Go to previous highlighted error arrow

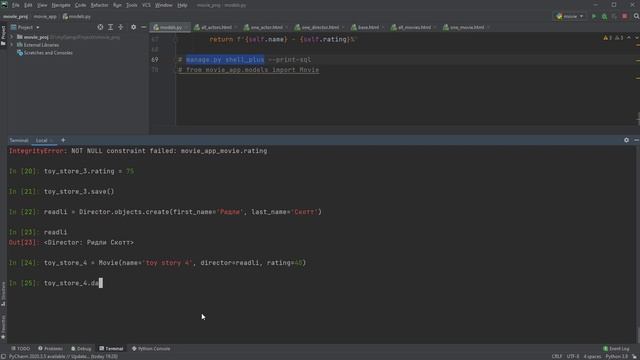point(629,38)
